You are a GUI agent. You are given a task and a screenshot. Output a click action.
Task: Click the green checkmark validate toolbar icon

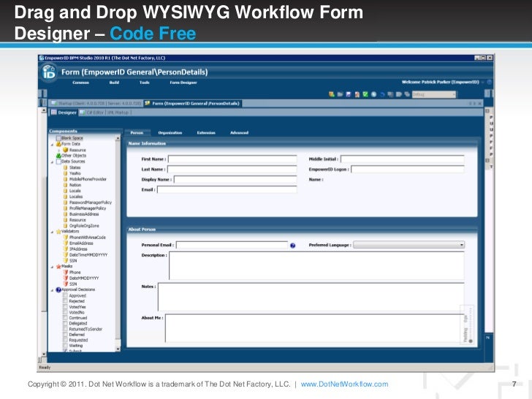click(x=365, y=94)
